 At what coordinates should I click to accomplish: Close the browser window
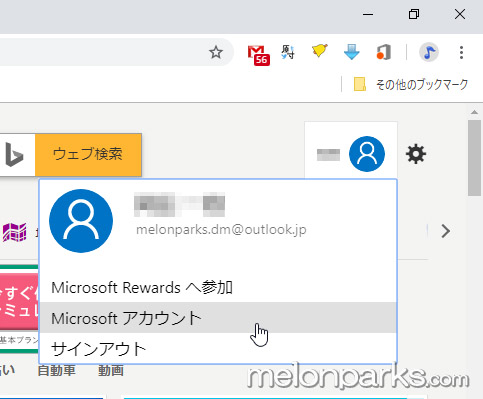coord(460,14)
